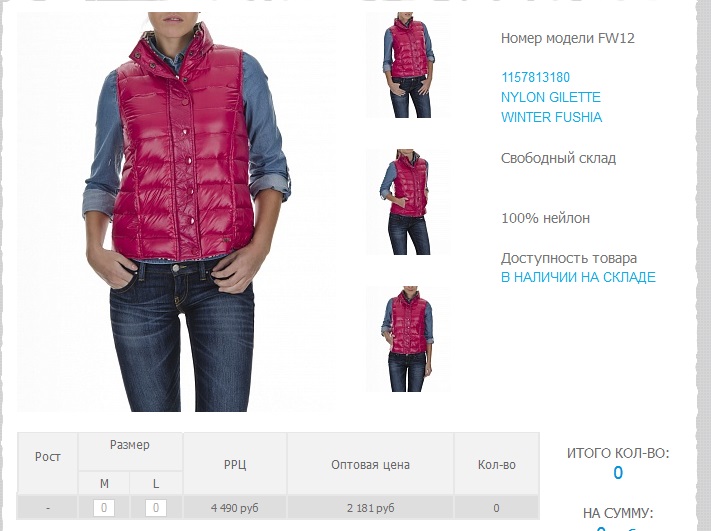Click the ИТОГО КОЛ-ВО total value
The image size is (711, 531).
pos(618,473)
